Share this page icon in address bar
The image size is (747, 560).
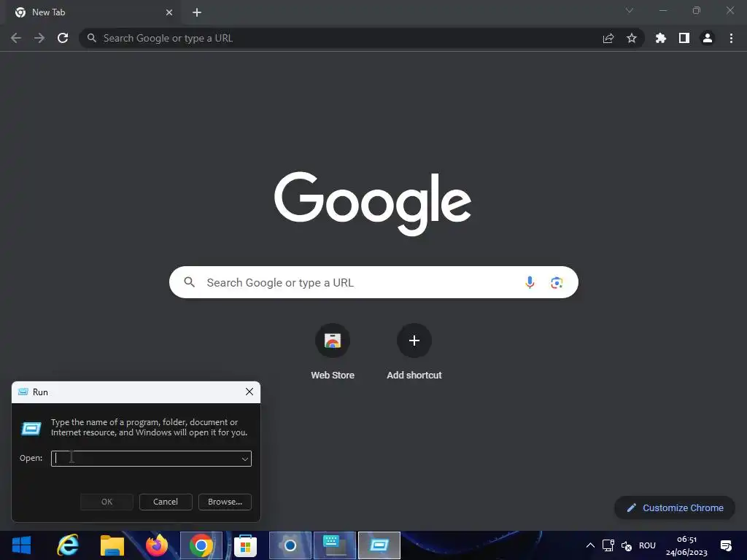[608, 38]
